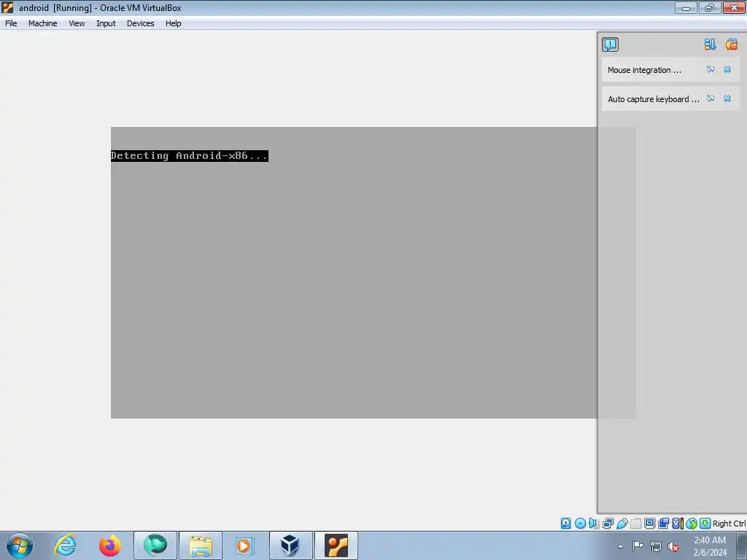Dismiss the Auto capture keyboard notification
The height and width of the screenshot is (560, 747).
tap(727, 98)
